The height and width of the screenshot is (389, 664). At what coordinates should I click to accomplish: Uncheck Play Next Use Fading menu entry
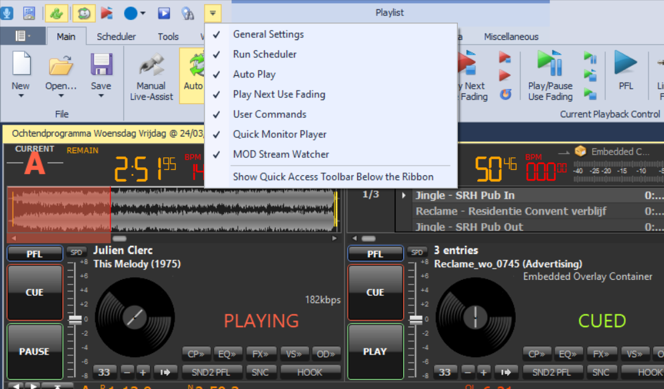pos(331,94)
